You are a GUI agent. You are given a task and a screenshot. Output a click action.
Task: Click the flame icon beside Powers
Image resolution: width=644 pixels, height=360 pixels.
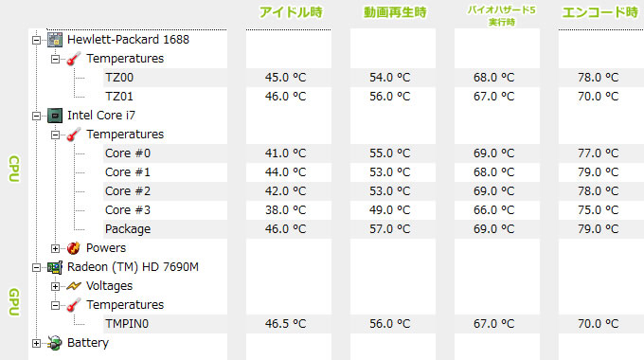pos(74,248)
